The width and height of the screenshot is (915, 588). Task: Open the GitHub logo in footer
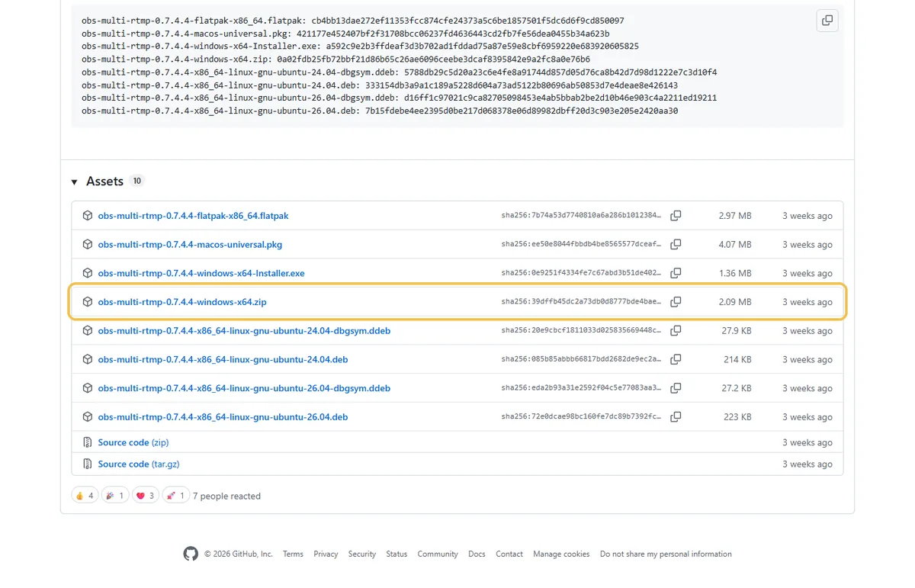tap(191, 554)
